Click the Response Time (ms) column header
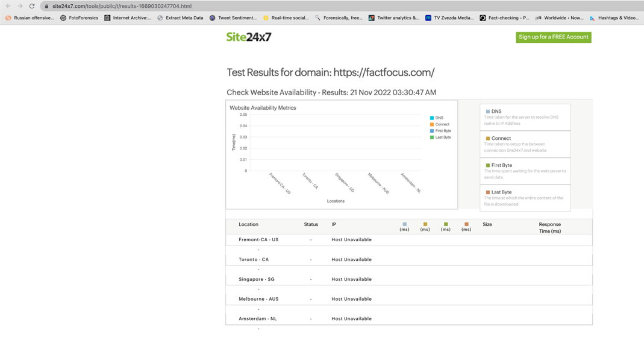 pos(550,228)
